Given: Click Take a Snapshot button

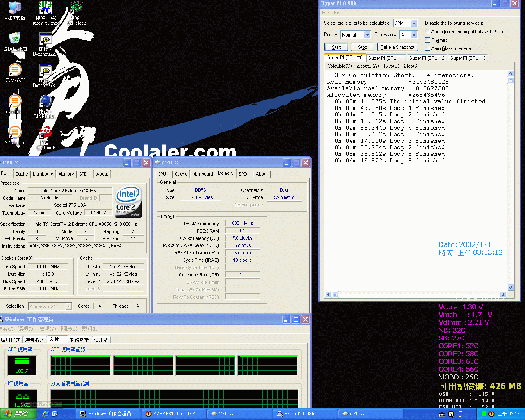Looking at the screenshot, I should (397, 47).
